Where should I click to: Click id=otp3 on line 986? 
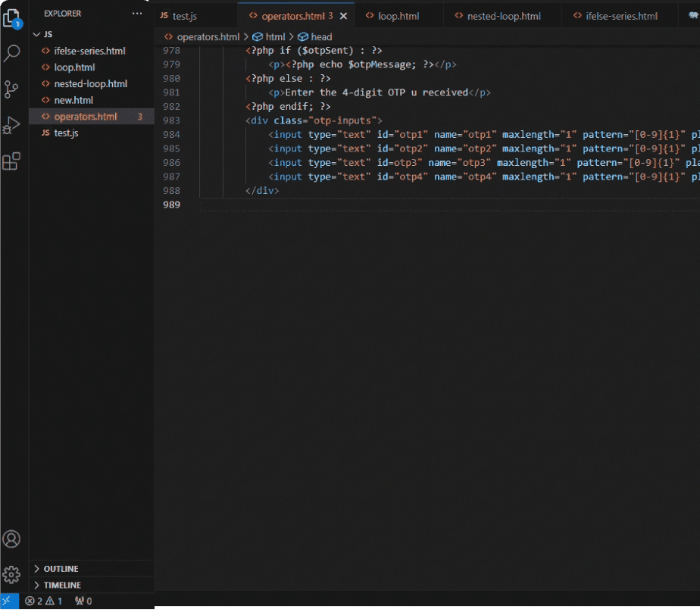pos(399,163)
